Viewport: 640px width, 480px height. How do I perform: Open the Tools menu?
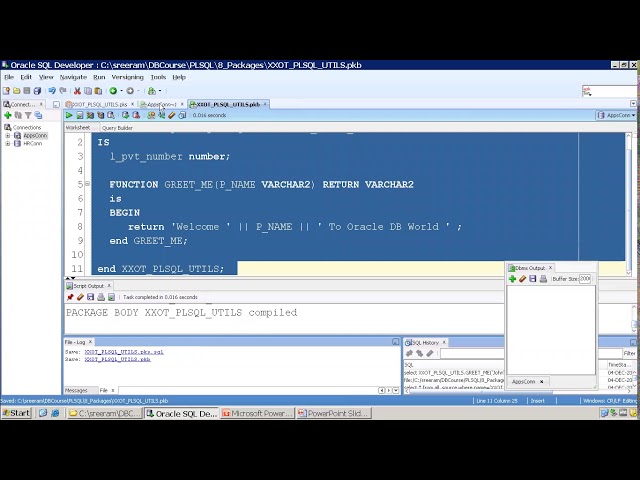158,77
